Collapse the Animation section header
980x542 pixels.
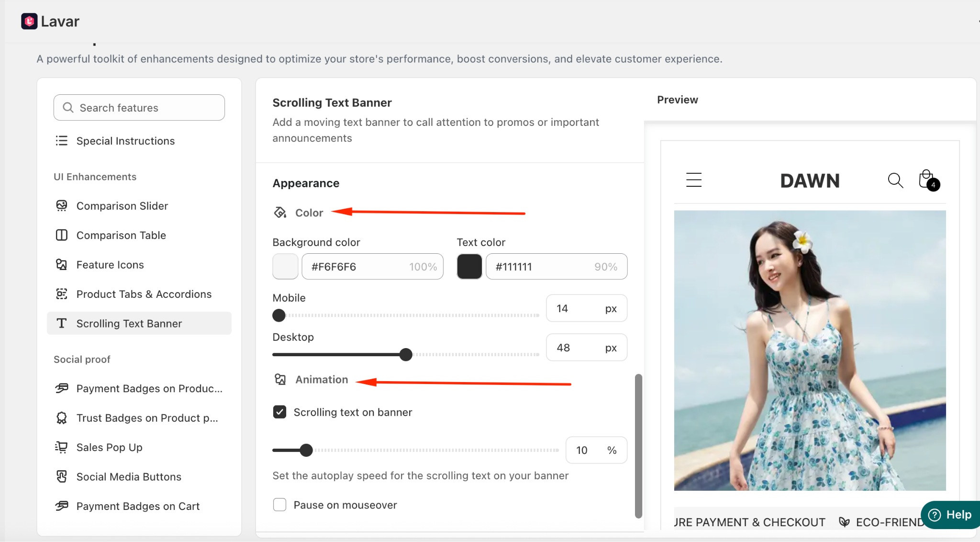tap(321, 380)
